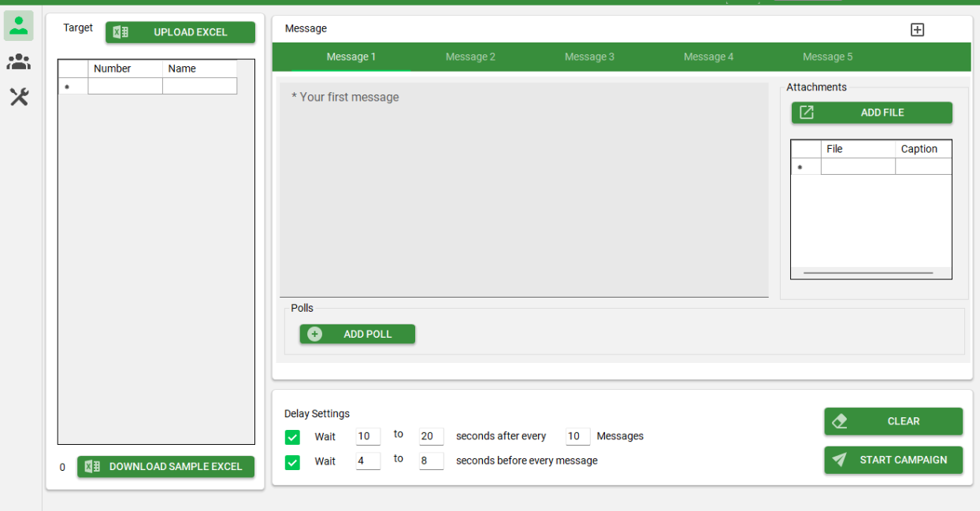Disable the wait-before-every-message checkbox
Screen dimensions: 980x511
292,461
